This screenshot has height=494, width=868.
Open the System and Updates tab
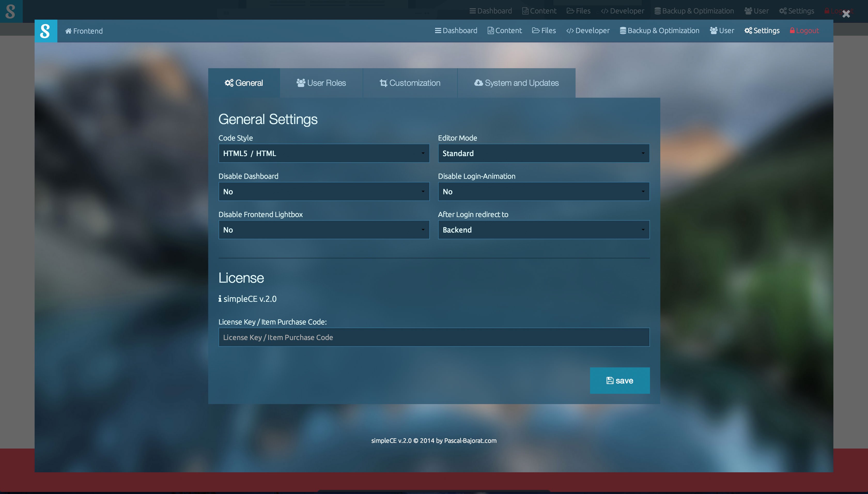[x=516, y=83]
